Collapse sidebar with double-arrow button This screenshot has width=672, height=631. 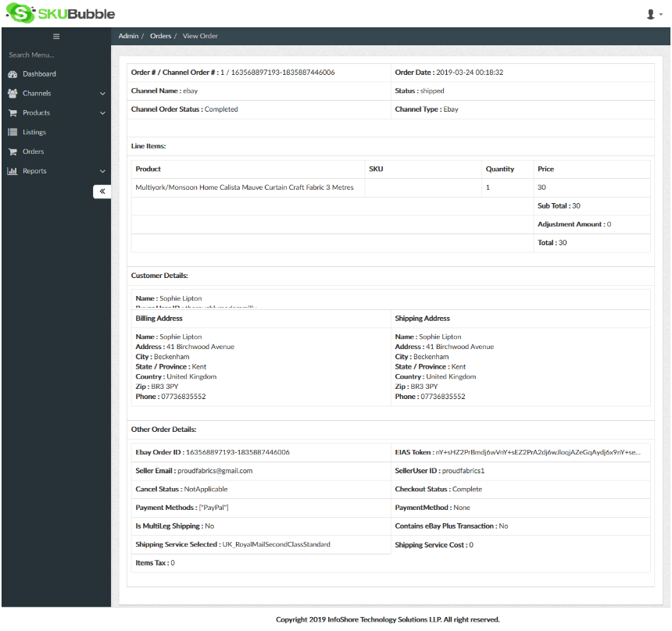coord(102,191)
